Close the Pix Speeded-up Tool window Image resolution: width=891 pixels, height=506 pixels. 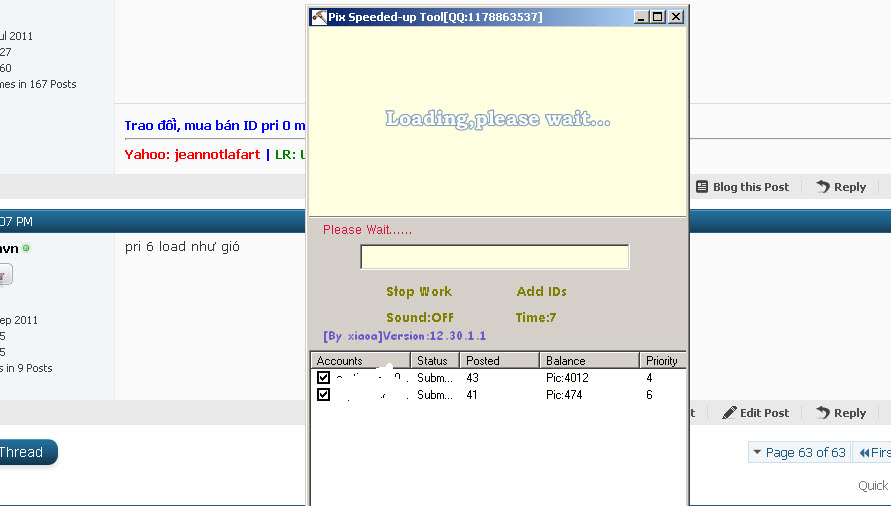coord(676,17)
